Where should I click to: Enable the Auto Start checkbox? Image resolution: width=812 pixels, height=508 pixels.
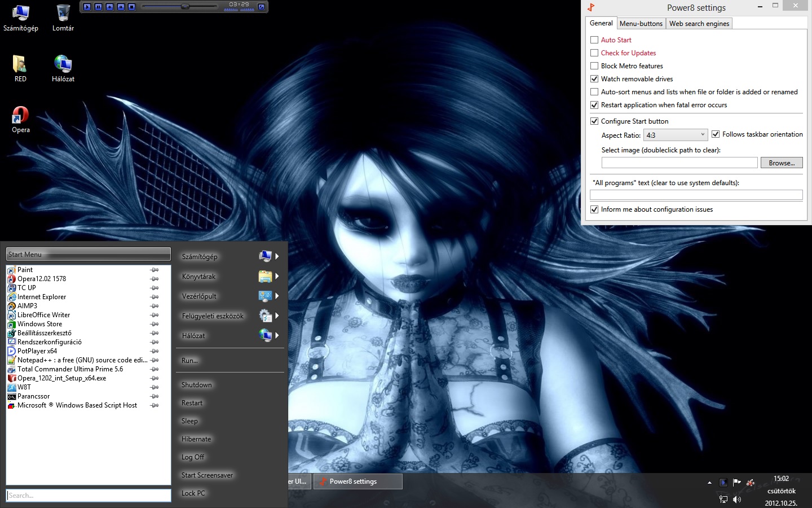tap(594, 40)
